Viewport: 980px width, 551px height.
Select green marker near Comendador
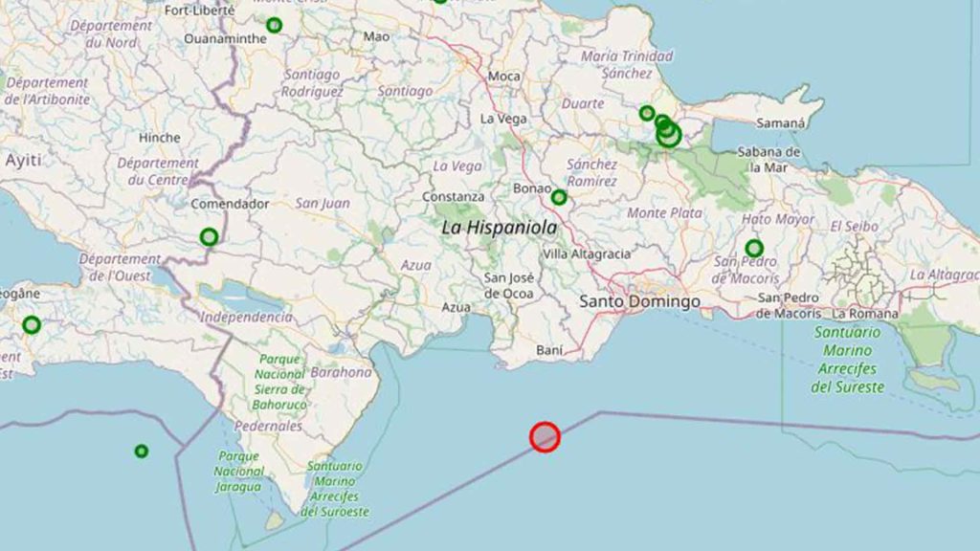pyautogui.click(x=209, y=237)
